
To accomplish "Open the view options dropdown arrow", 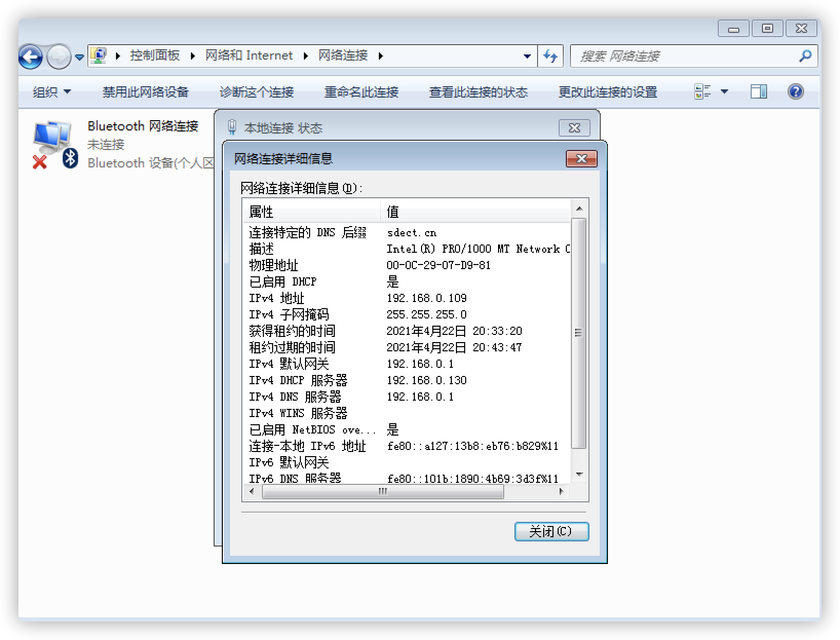I will (724, 91).
